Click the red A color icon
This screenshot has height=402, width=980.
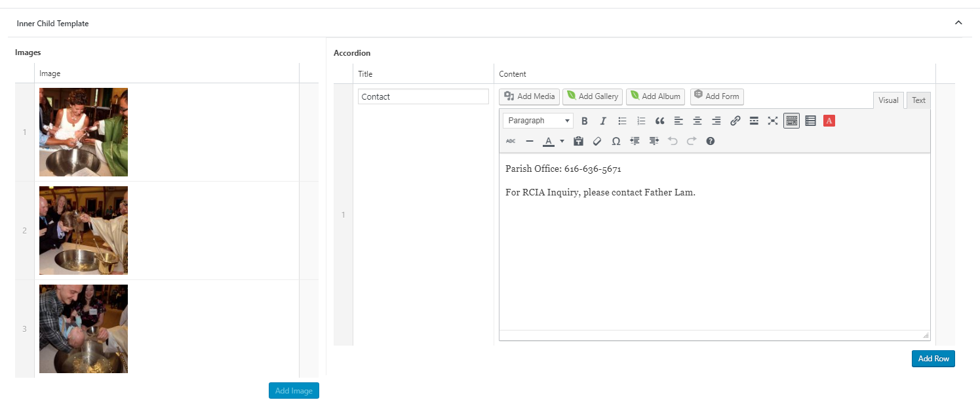click(x=829, y=121)
